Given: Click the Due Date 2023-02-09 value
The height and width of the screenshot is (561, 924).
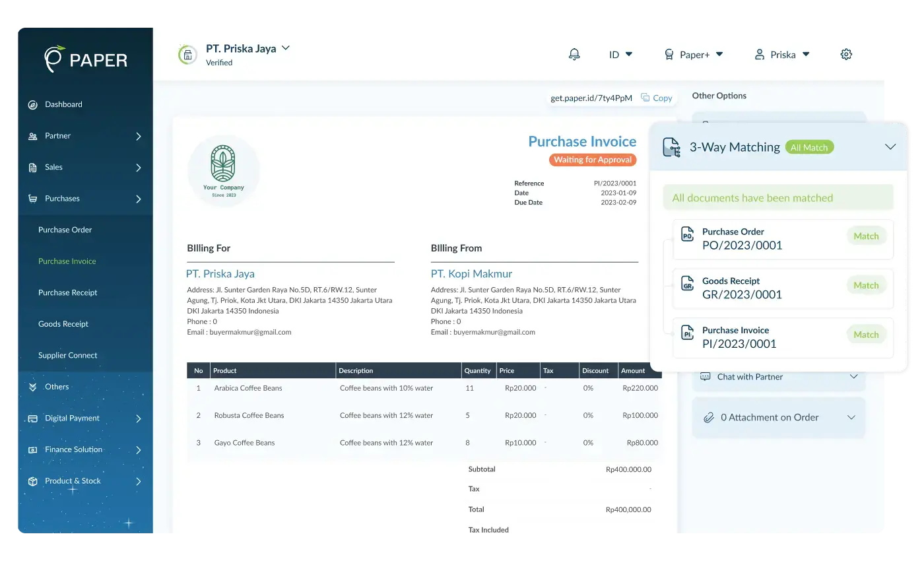Looking at the screenshot, I should click(618, 203).
